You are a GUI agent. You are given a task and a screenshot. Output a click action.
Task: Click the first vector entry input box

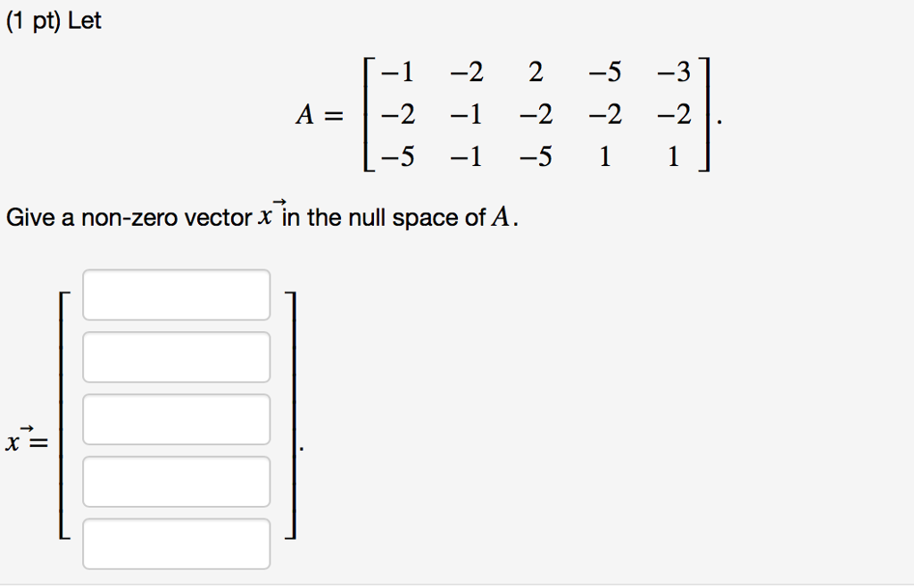point(176,294)
